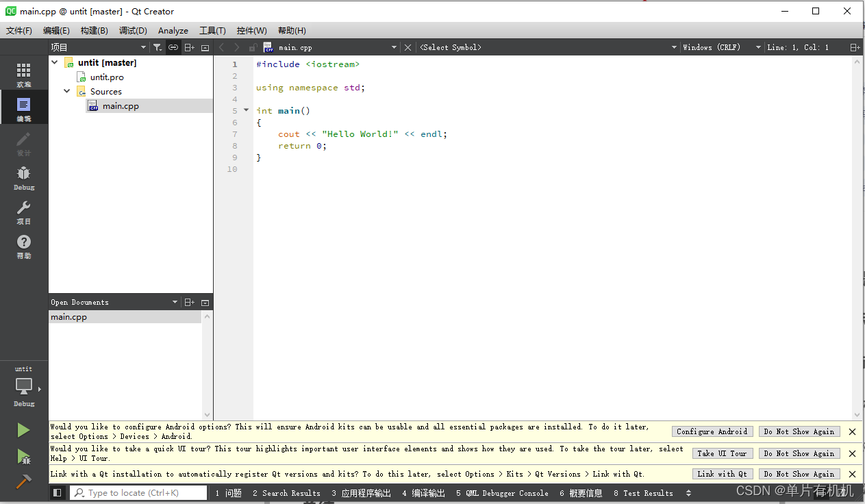
Task: Switch to the Edit (编辑) mode
Action: coord(24,109)
